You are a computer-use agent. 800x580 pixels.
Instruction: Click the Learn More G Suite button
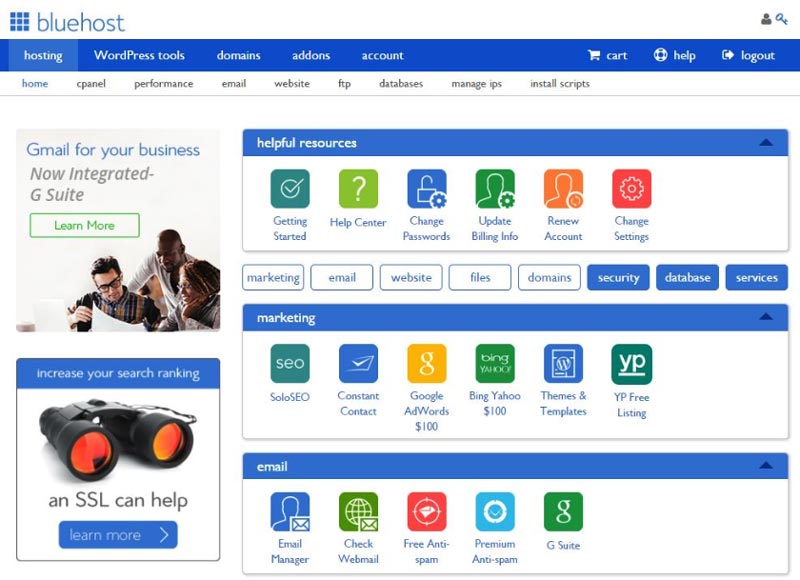tap(84, 225)
